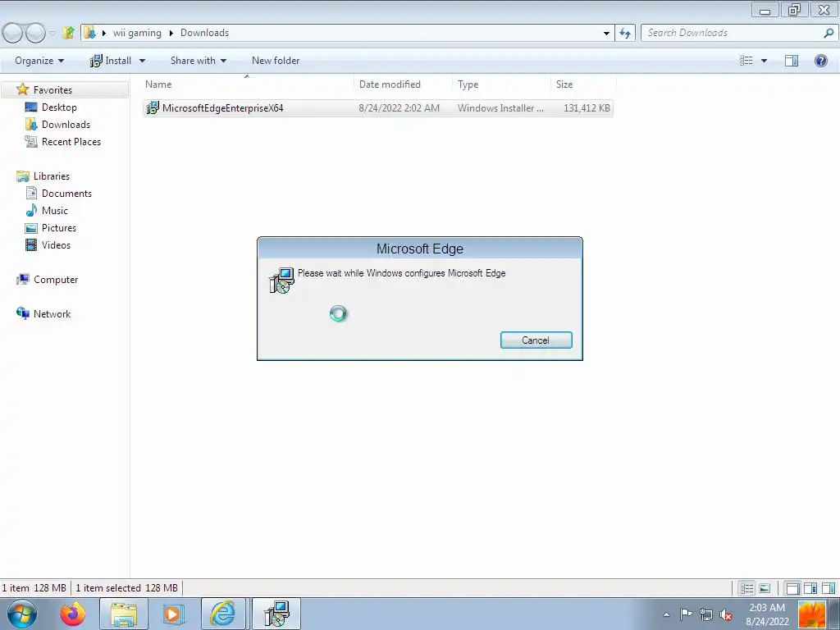This screenshot has width=840, height=630.
Task: Click the Install toolbar button
Action: pos(111,61)
